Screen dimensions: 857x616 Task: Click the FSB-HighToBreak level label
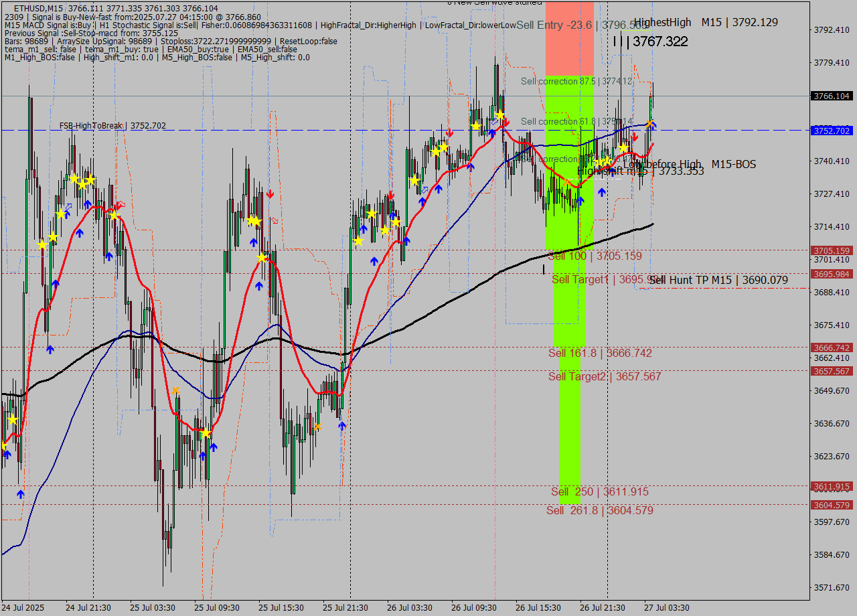click(x=112, y=126)
